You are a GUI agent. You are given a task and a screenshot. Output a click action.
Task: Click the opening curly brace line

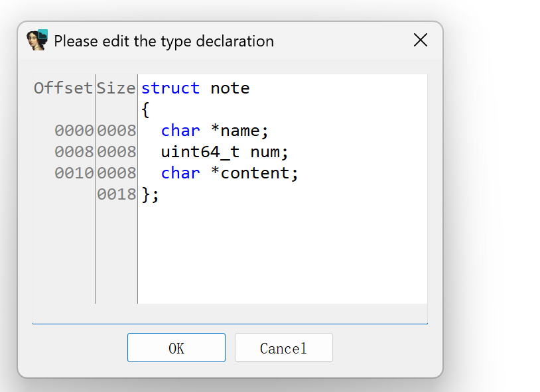[x=146, y=109]
